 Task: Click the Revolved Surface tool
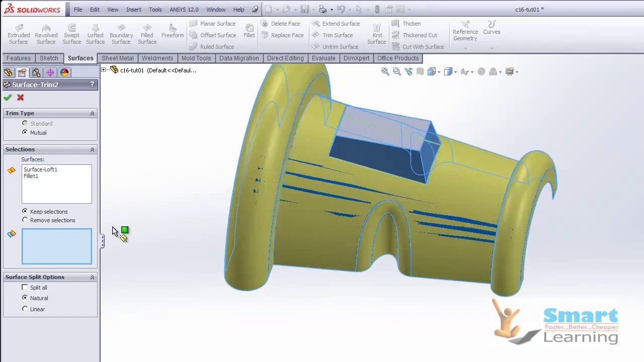46,34
